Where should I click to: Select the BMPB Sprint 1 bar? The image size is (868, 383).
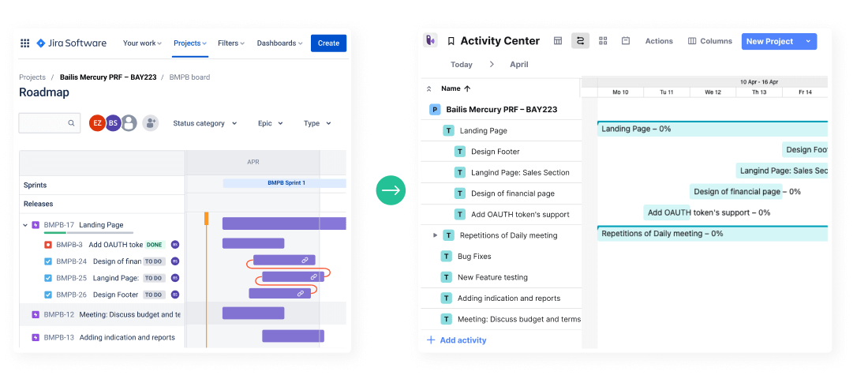click(285, 183)
